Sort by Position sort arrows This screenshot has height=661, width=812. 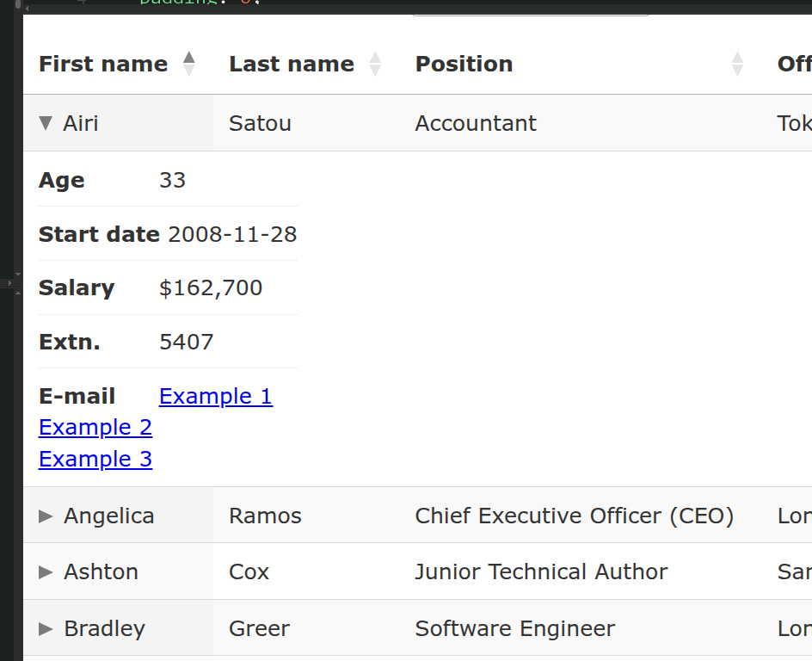[737, 64]
